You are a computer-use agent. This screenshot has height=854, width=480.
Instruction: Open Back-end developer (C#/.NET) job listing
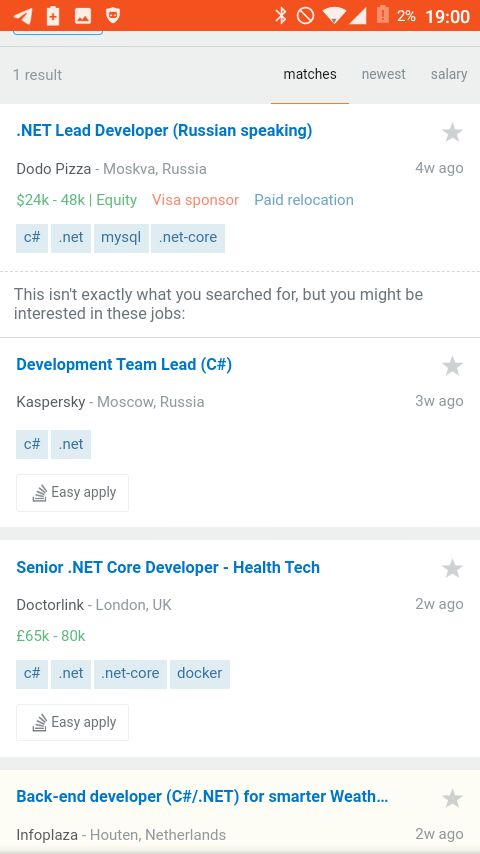202,797
